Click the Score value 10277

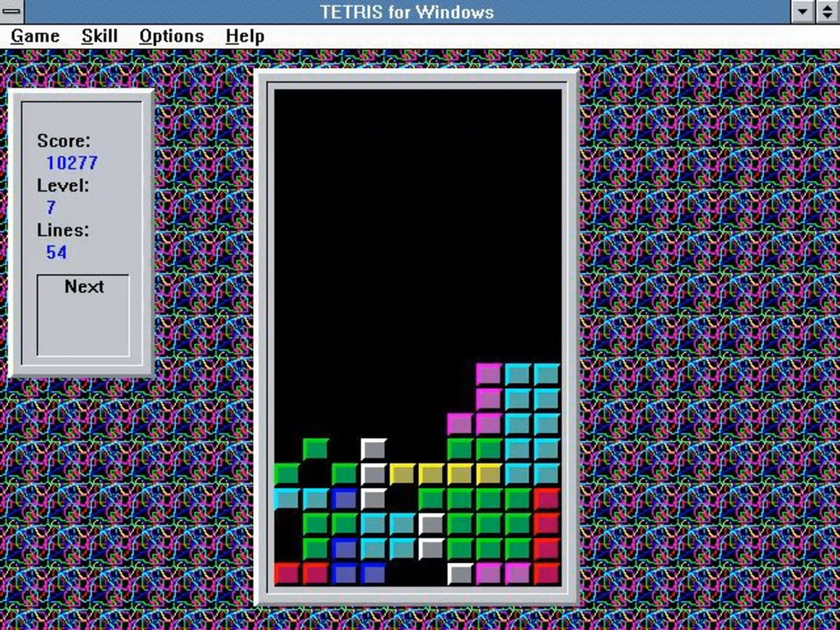pyautogui.click(x=72, y=163)
